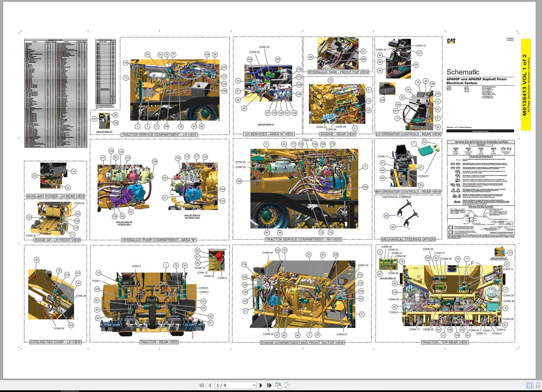This screenshot has height=392, width=542.
Task: Click 'BOGIE GP - LH FRONT VIEW' caption
Action: [58, 240]
